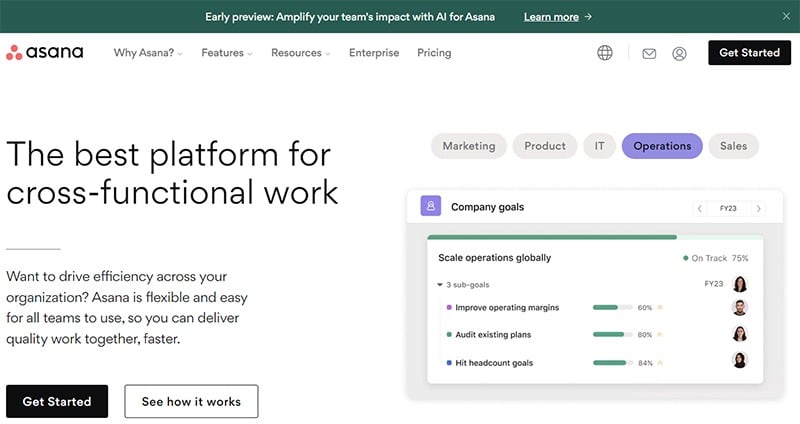Screen dimensions: 800x424
Task: Click the Audit existing plans sub-goal
Action: [493, 334]
